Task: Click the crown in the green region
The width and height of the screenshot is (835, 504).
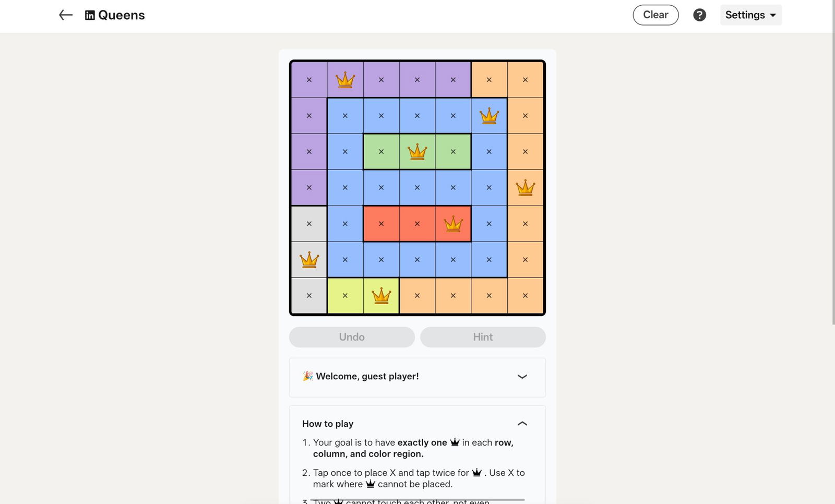Action: (417, 152)
